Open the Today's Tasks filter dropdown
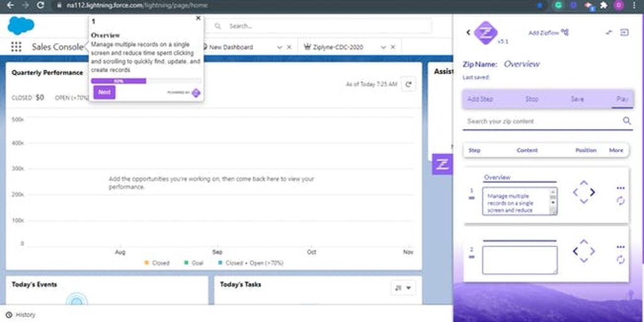 (403, 288)
